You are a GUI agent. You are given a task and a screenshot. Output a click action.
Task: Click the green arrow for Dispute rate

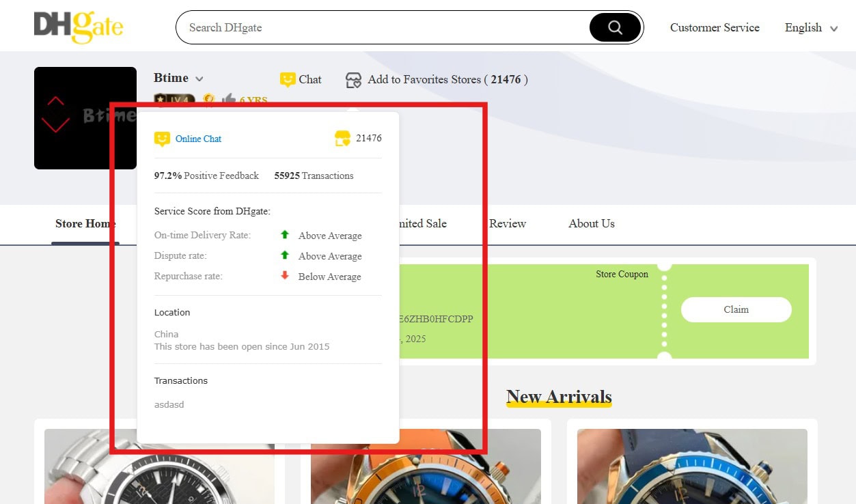pyautogui.click(x=285, y=255)
